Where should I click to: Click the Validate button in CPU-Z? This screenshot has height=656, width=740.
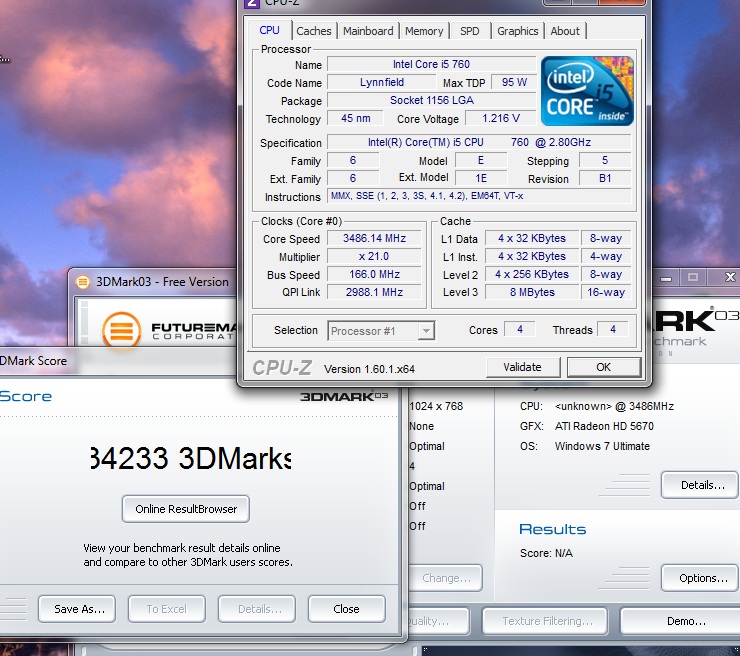coord(522,367)
